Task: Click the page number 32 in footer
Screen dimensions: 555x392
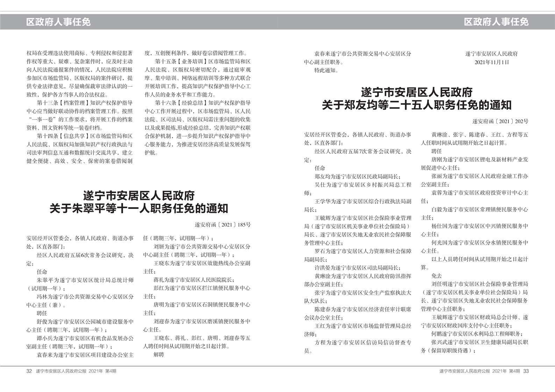Action: 29,371
